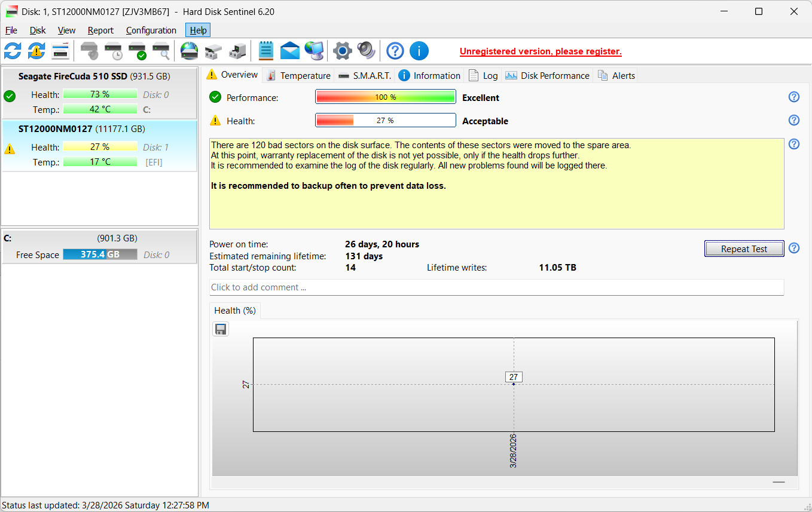Open the Help menu
This screenshot has height=512, width=812.
pos(198,30)
